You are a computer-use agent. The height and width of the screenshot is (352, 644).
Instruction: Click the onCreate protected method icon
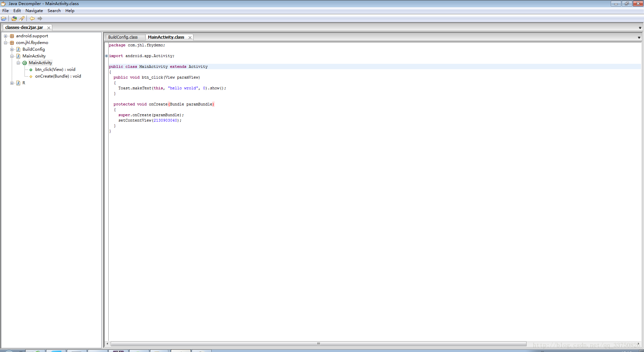31,77
